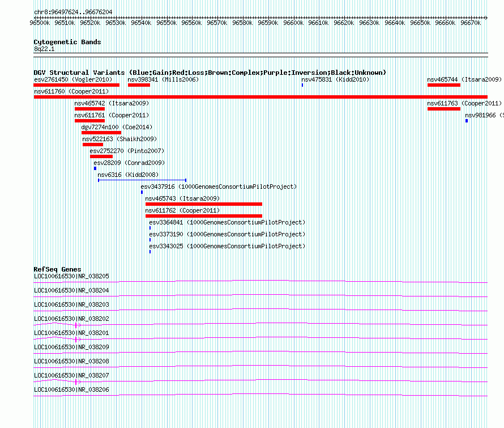Open the nsv981966 variant label
504x428 pixels.
coord(484,115)
